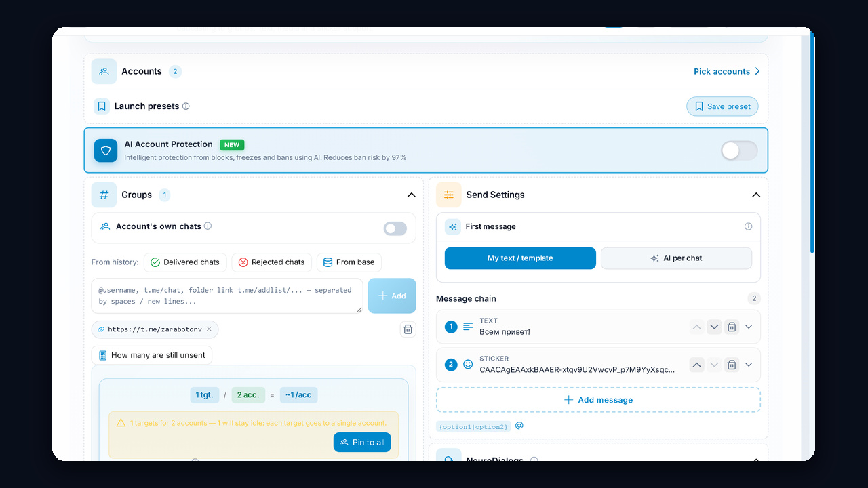Click the Send Settings sliders icon
This screenshot has height=488, width=868.
[449, 195]
